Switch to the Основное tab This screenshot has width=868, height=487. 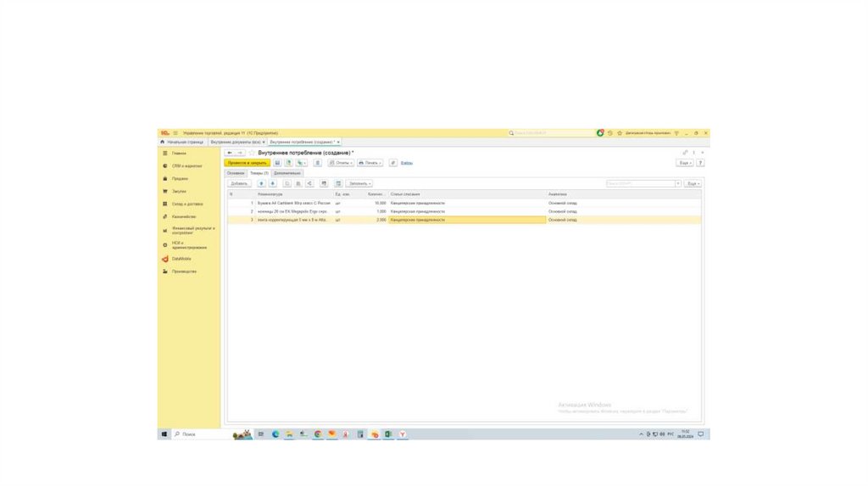tap(236, 173)
